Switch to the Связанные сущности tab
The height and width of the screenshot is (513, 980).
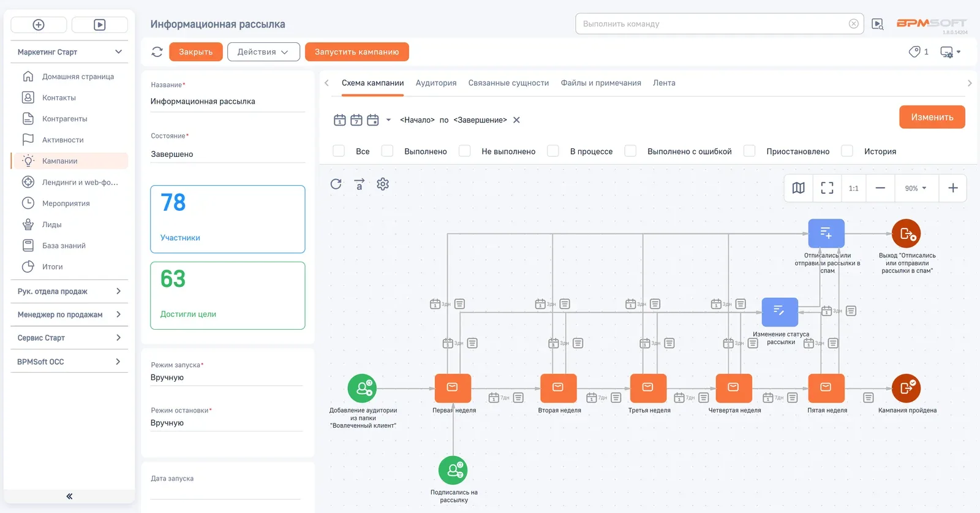click(x=508, y=83)
